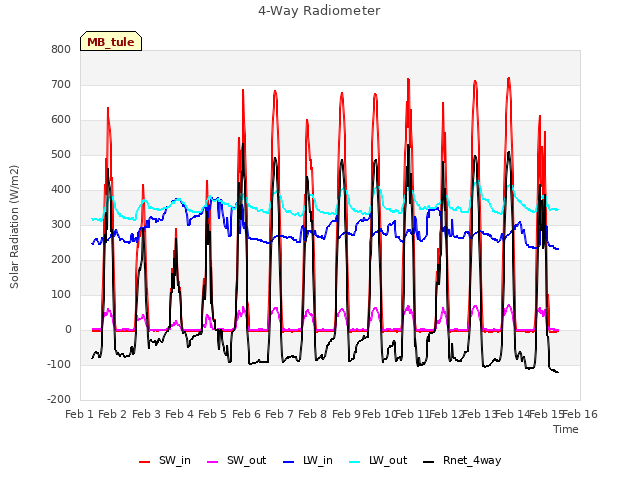640x480 pixels.
Task: Toggle LW_out series in legend
Action: coord(378,460)
